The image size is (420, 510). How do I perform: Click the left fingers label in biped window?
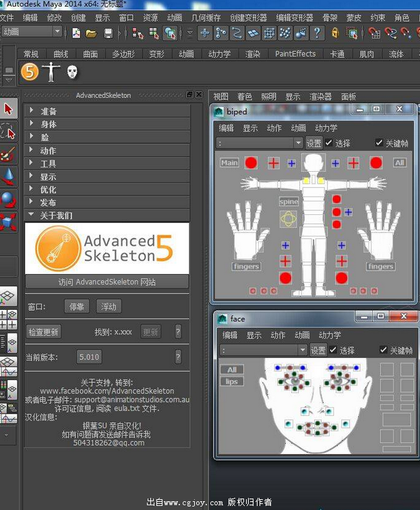(x=246, y=266)
